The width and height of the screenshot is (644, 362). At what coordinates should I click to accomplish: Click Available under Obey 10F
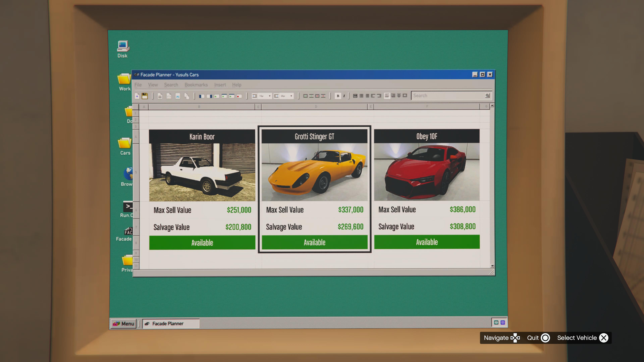coord(427,242)
